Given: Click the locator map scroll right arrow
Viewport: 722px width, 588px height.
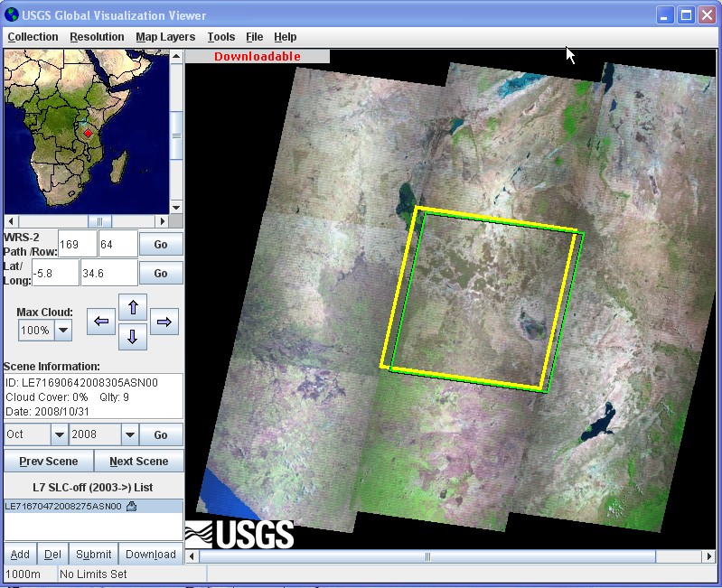Looking at the screenshot, I should (162, 221).
